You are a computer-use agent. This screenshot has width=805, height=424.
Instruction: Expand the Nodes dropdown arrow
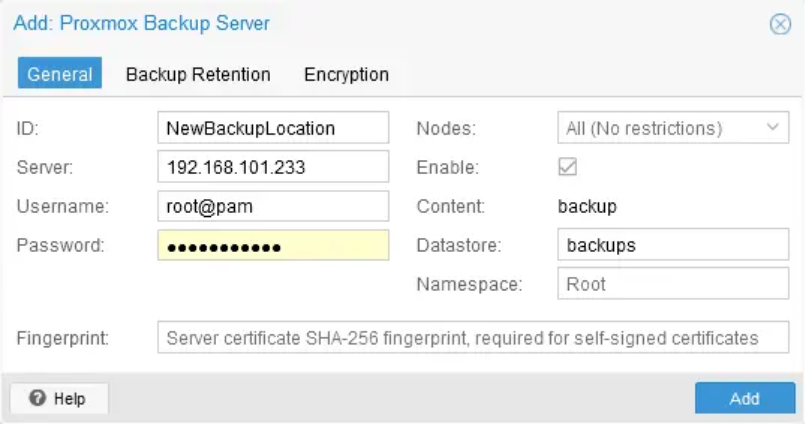pyautogui.click(x=772, y=128)
